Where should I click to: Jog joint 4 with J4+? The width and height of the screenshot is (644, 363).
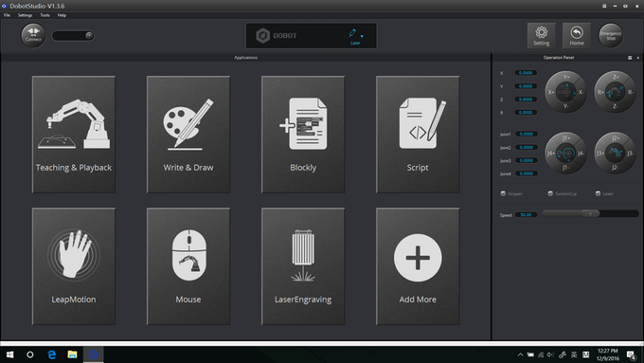click(551, 154)
